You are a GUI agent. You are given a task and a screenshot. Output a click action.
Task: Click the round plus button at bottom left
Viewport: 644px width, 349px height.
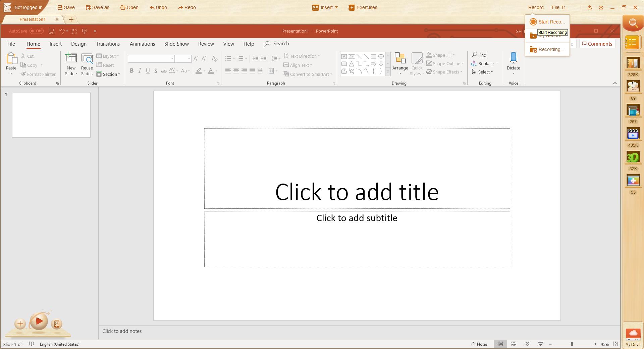point(20,324)
